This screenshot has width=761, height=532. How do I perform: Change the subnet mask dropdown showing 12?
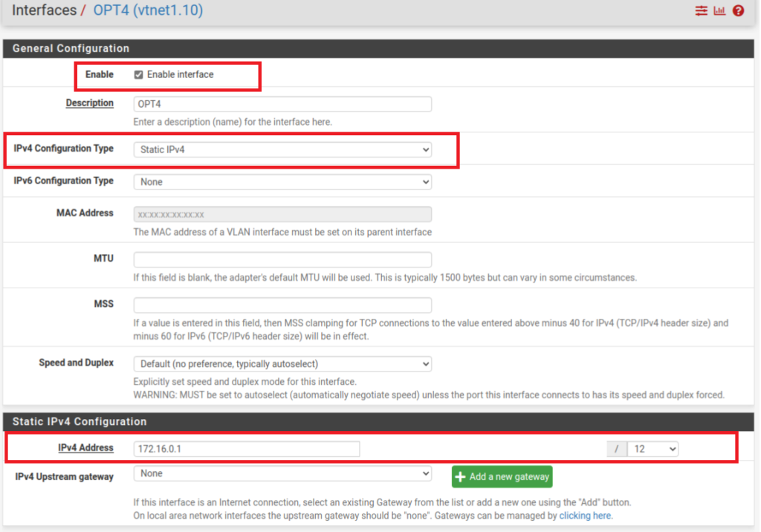652,449
